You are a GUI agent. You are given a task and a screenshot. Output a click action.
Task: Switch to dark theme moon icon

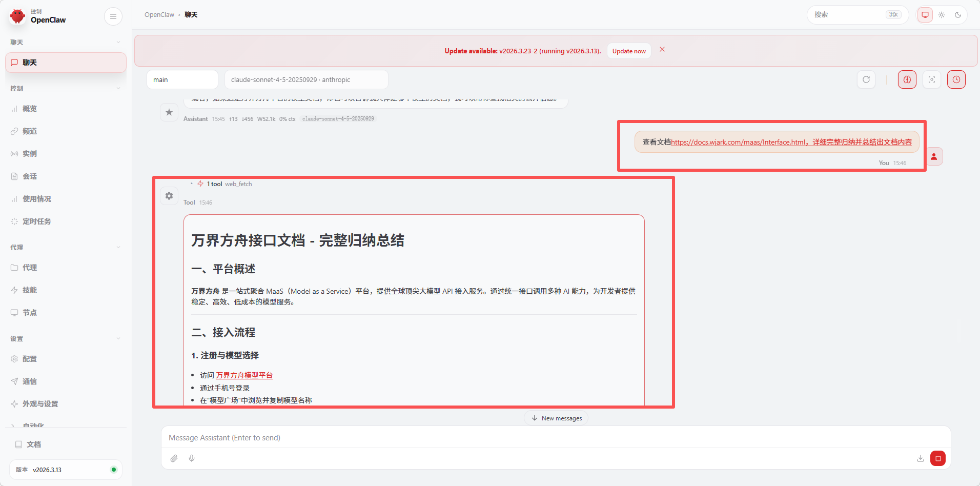pyautogui.click(x=957, y=15)
